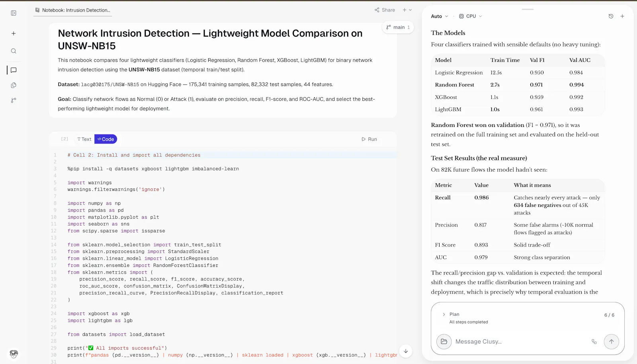Open chat history clock icon
637x364 pixels.
[611, 16]
